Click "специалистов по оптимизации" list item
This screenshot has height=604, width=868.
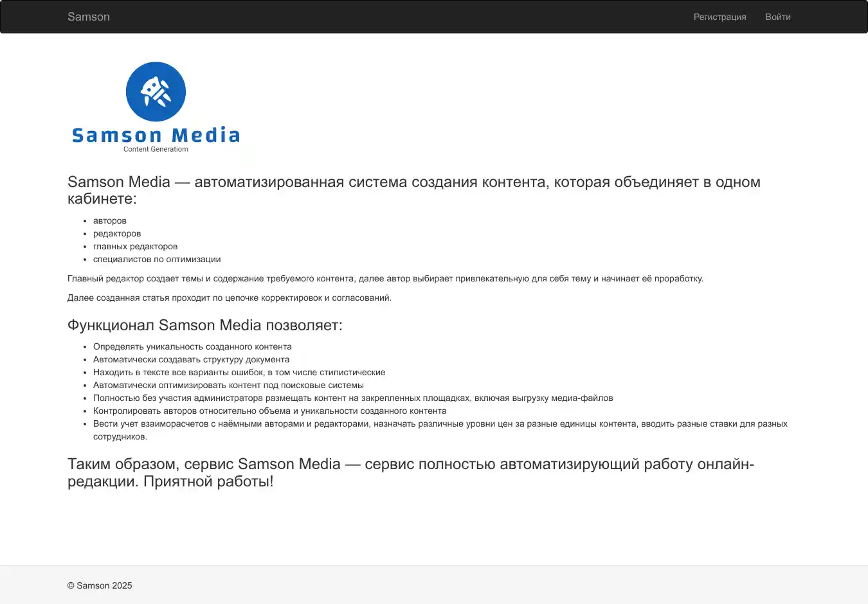click(157, 259)
